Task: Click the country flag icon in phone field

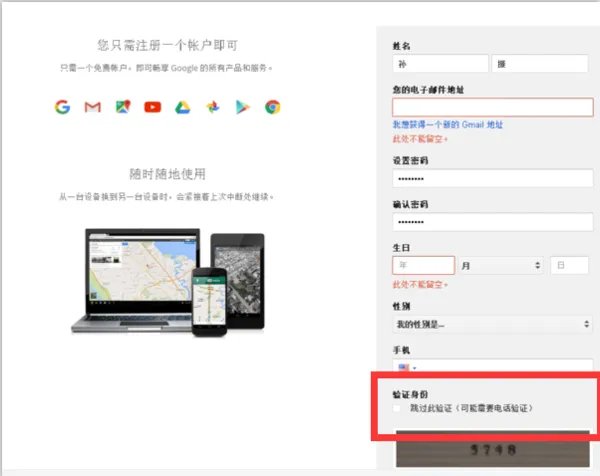Action: [x=404, y=368]
